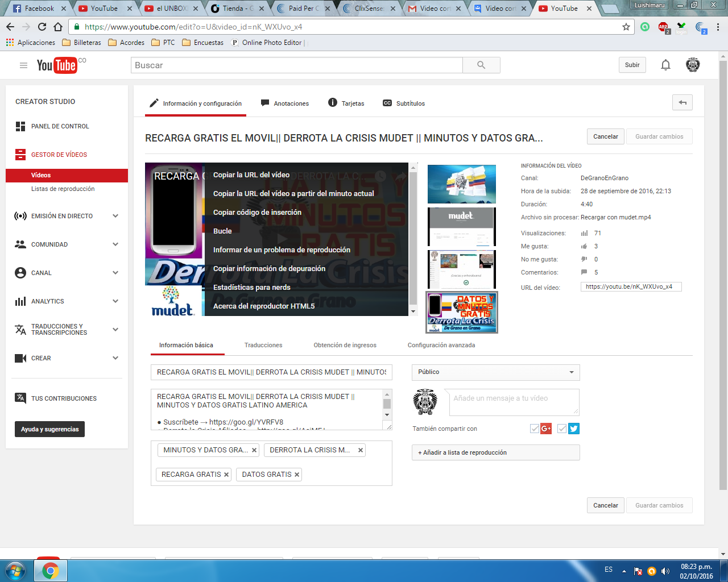
Task: Click the Comunidad people icon
Action: [20, 244]
